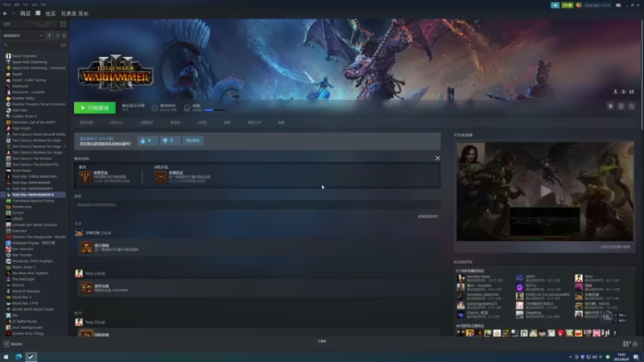Click Tony's avatar in the friends-played list
Screen dimensions: 644x362
(578, 278)
